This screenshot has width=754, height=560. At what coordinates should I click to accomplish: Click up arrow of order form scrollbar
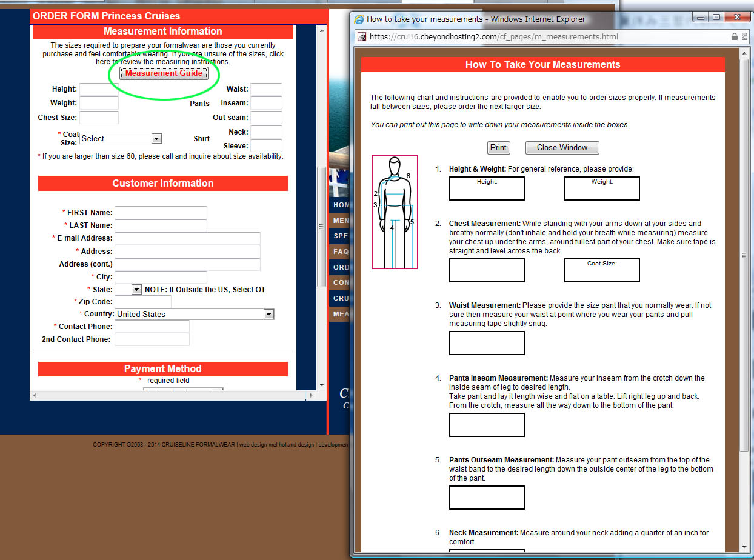(321, 29)
